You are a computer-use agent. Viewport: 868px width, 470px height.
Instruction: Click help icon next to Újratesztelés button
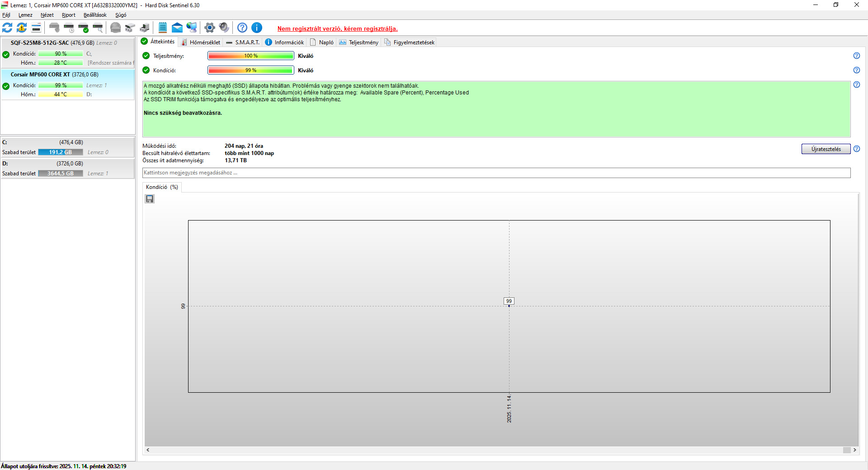[856, 149]
